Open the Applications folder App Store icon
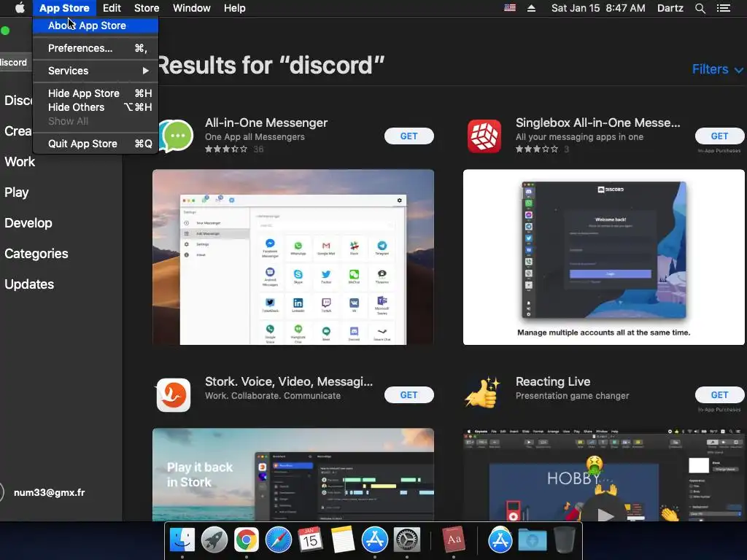This screenshot has width=747, height=560. [500, 540]
